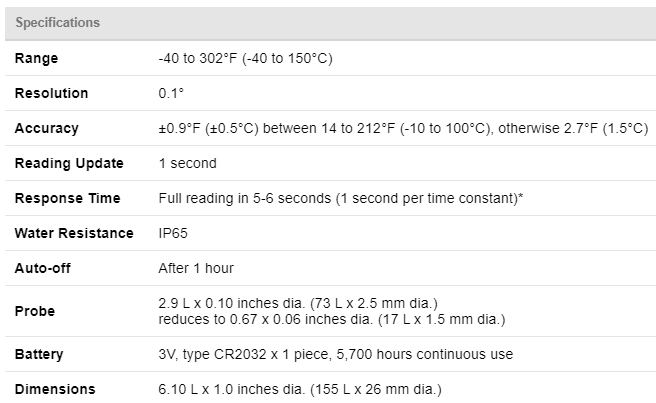
Task: Select the Probe row label
Action: 35,311
